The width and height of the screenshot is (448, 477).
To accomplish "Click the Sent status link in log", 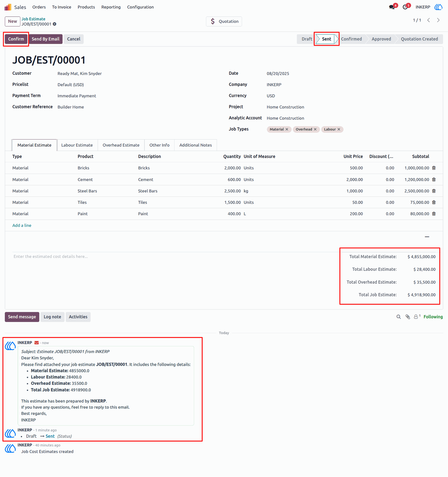I will [50, 436].
